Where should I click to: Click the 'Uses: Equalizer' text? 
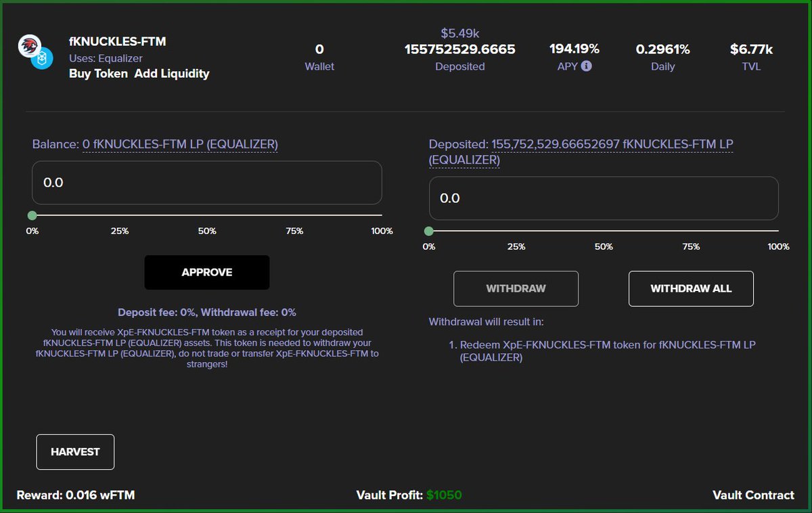click(x=106, y=58)
